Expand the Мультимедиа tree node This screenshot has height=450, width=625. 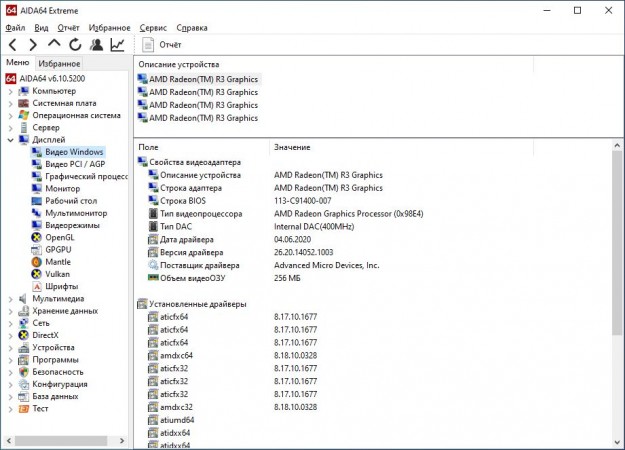pyautogui.click(x=10, y=298)
